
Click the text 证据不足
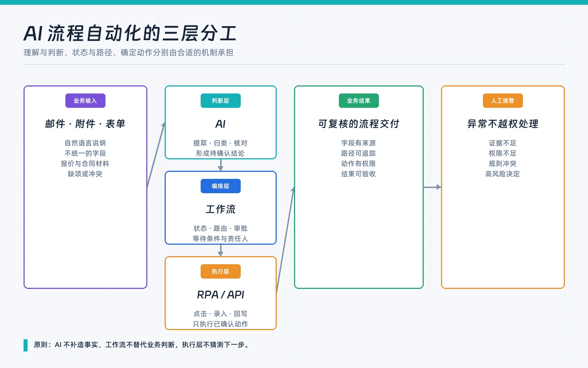(x=503, y=143)
